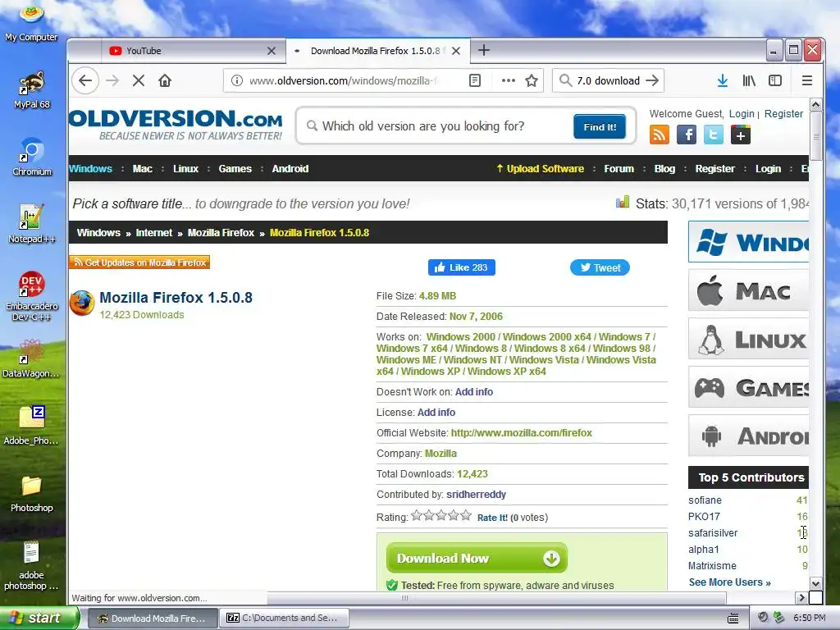This screenshot has height=630, width=840.
Task: Rate with the fifth star
Action: click(466, 515)
